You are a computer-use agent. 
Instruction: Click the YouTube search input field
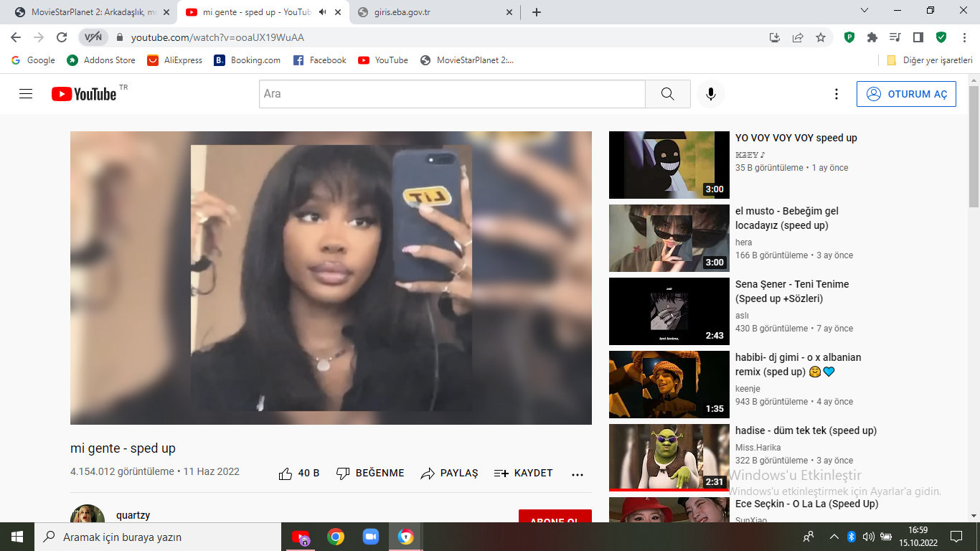452,94
